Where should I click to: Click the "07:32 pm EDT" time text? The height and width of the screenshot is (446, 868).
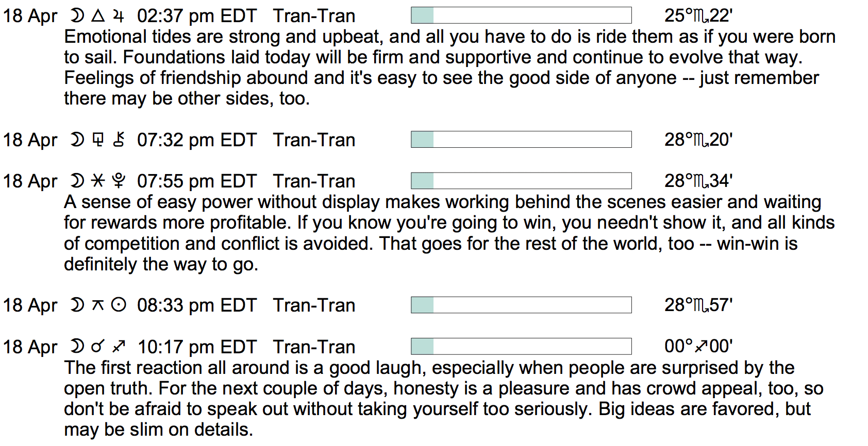pos(196,140)
